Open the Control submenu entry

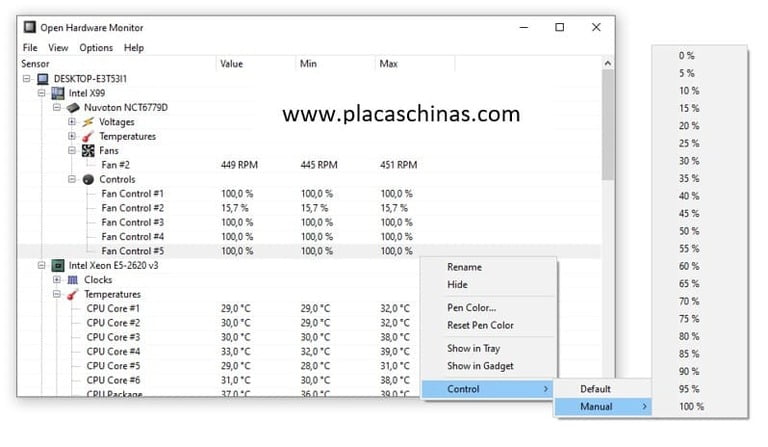(488, 389)
